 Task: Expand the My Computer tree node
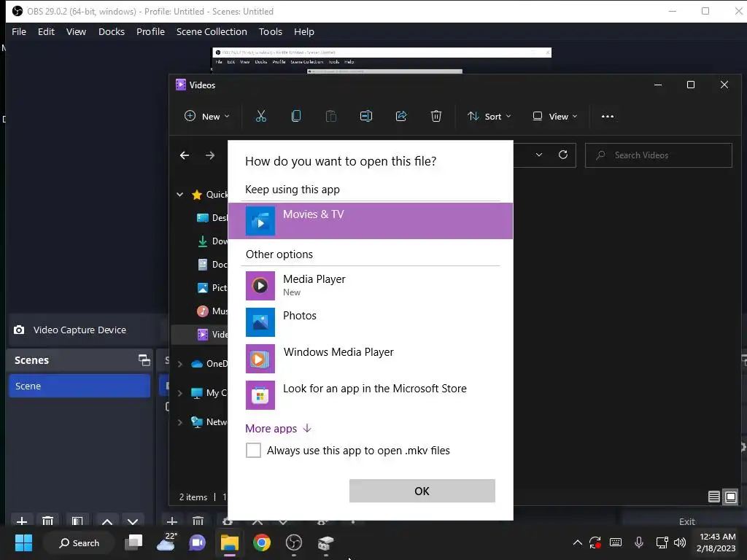click(x=180, y=393)
